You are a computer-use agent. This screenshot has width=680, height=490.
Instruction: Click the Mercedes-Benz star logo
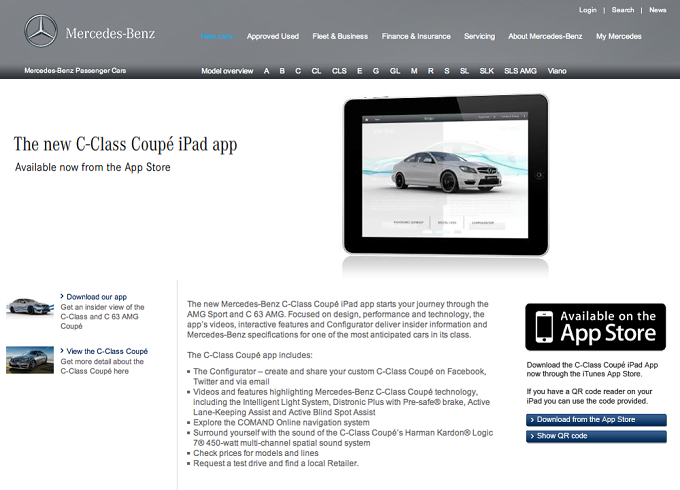41,31
